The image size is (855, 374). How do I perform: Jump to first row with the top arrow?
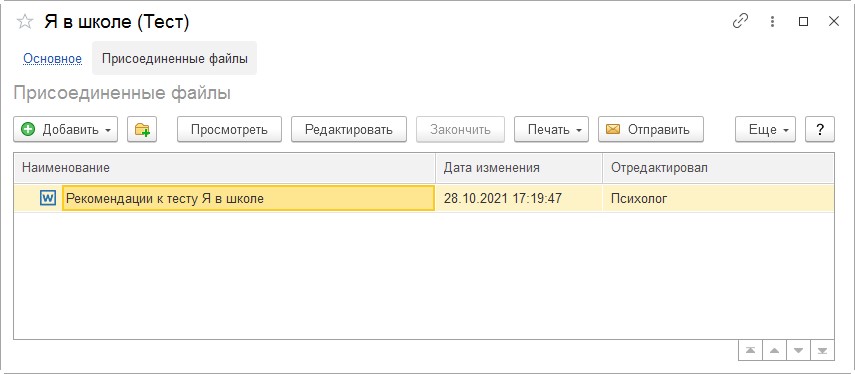pos(750,350)
